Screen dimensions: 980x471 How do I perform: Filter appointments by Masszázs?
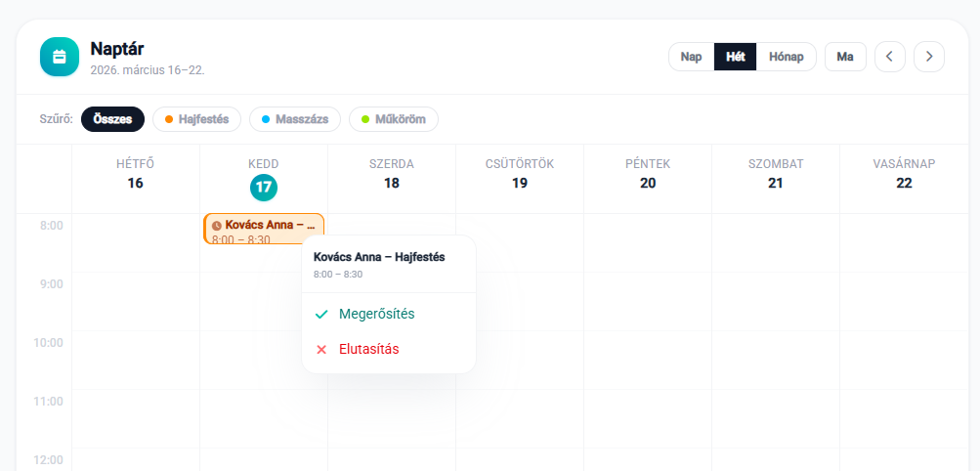pos(295,119)
